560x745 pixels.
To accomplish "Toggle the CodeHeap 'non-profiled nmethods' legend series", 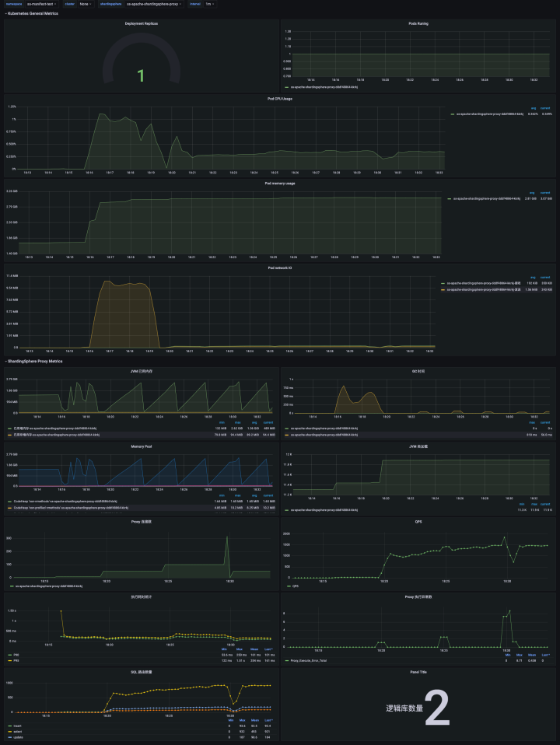I will [70, 508].
